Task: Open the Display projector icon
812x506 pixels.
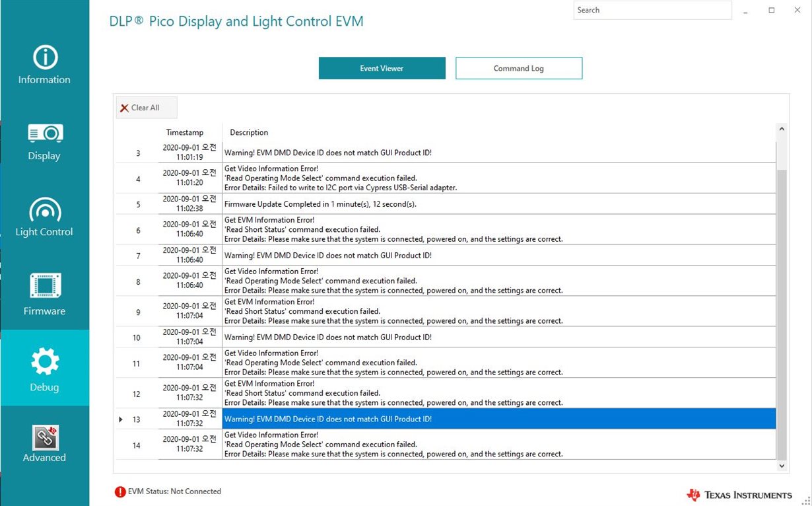Action: click(45, 133)
